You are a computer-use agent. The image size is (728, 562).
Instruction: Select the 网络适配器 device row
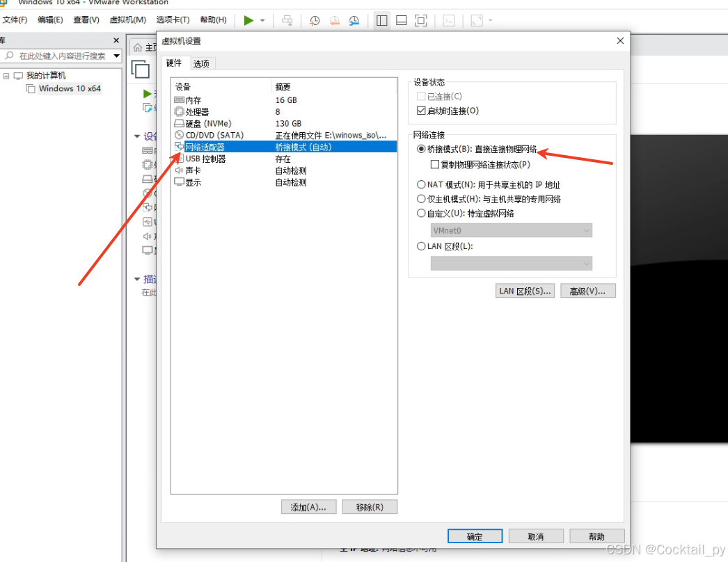pyautogui.click(x=284, y=147)
